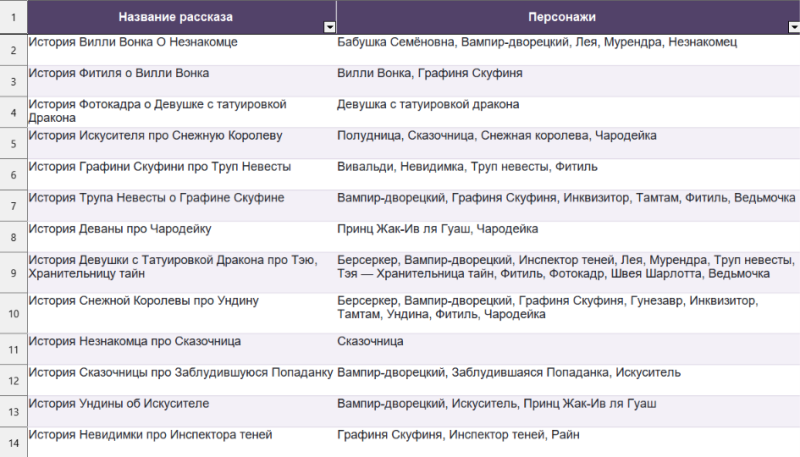This screenshot has height=457, width=800.
Task: Click characters cell containing 'Гунезавр'
Action: coord(568,313)
